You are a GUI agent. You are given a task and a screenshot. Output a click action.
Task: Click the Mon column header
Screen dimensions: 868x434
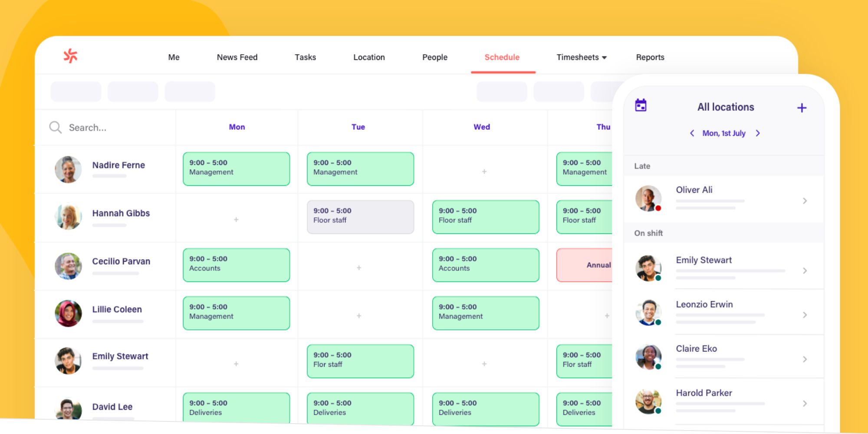pyautogui.click(x=237, y=127)
